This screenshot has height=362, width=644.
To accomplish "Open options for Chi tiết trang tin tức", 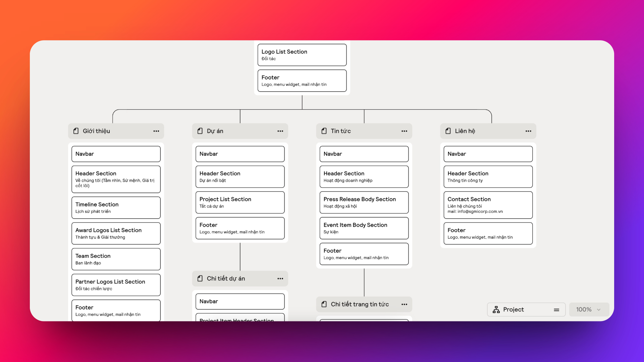I will tap(404, 304).
